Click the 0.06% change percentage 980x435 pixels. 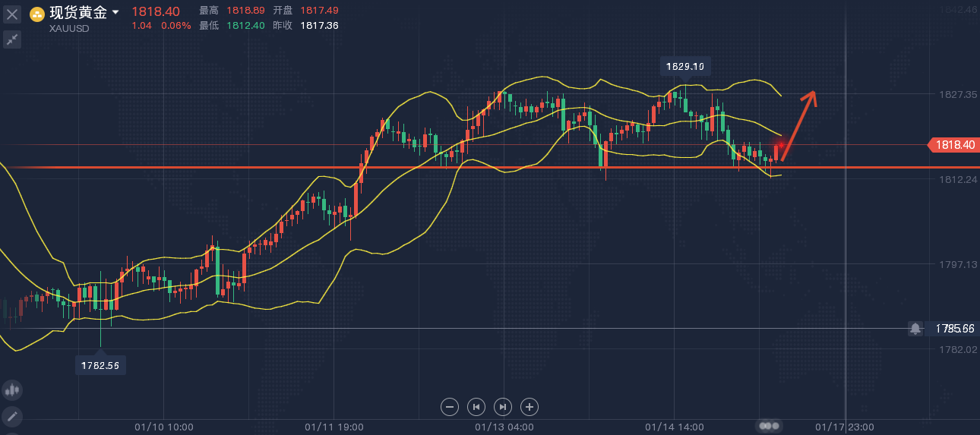tap(176, 25)
